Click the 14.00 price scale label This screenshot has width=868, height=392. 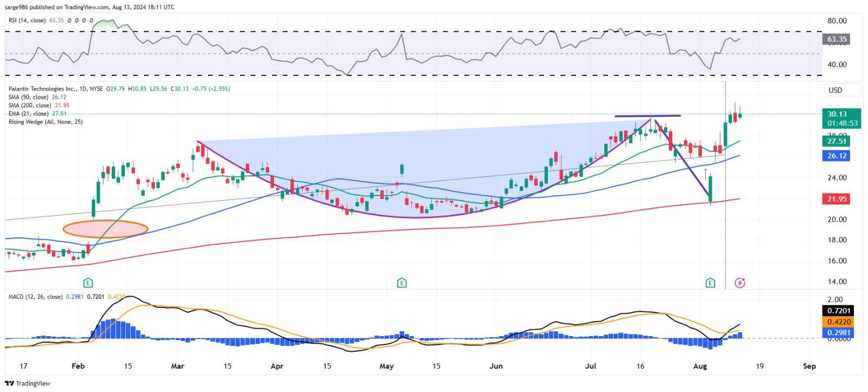[x=837, y=281]
